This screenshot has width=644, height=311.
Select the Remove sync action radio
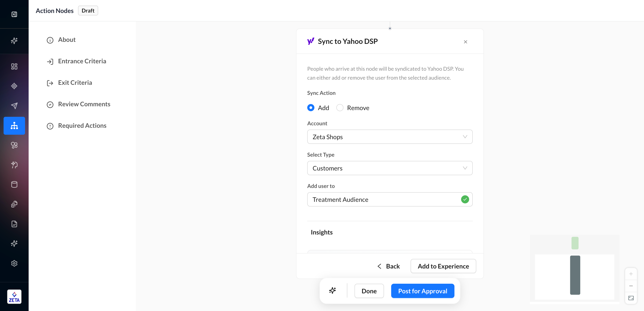(340, 108)
